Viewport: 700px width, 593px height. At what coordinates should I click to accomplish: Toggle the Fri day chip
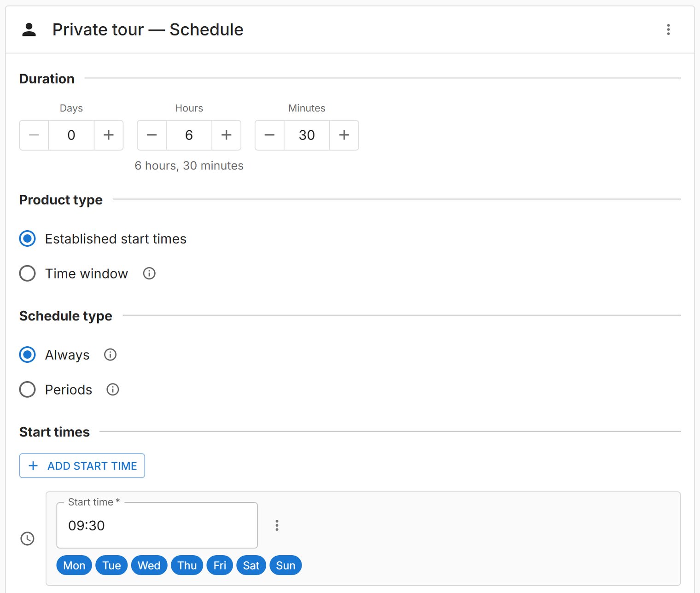(x=220, y=565)
